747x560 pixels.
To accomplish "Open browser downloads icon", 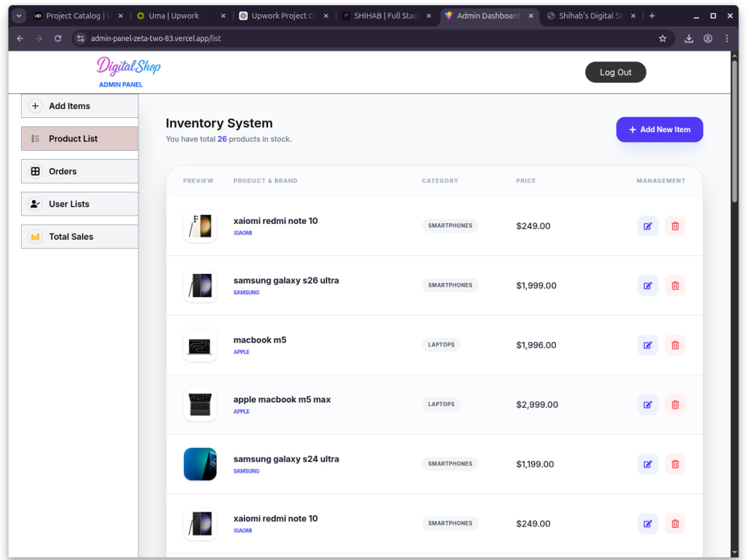I will (689, 39).
